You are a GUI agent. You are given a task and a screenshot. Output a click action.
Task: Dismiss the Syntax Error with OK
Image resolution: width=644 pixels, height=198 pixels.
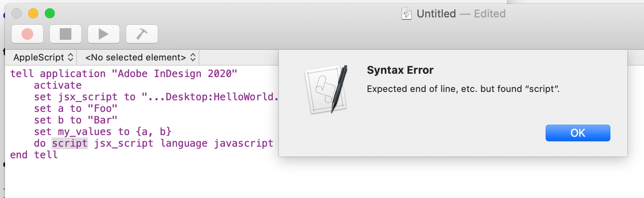coord(578,133)
